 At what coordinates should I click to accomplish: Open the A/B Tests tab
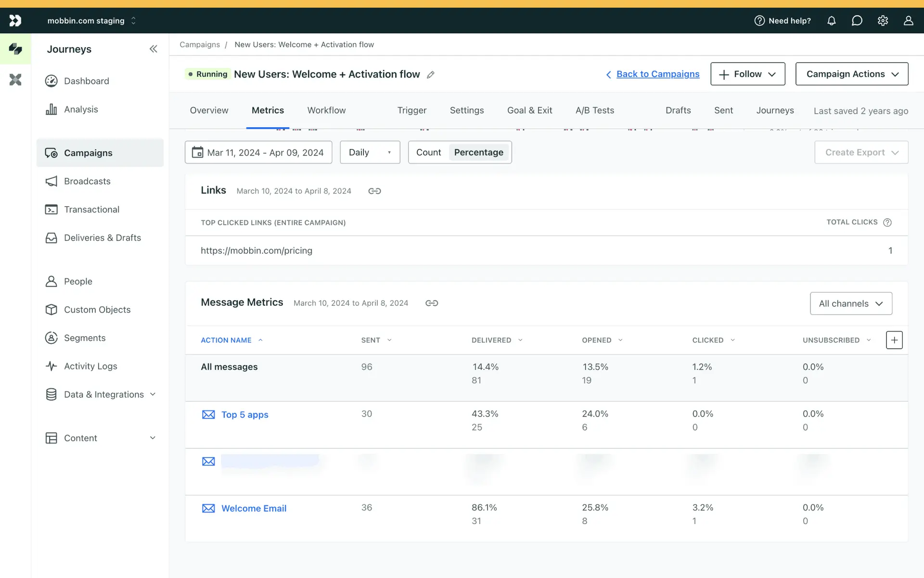click(594, 110)
